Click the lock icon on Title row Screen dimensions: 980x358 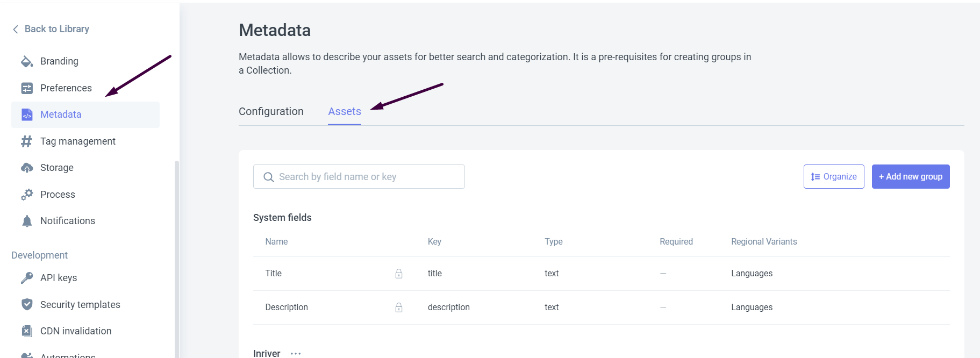[399, 274]
